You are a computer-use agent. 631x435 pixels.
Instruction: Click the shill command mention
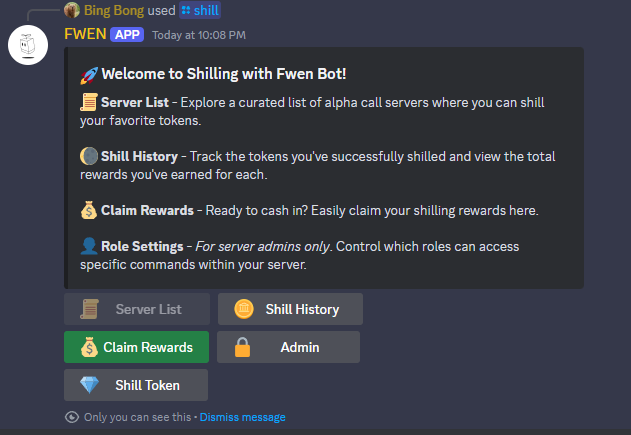click(206, 10)
